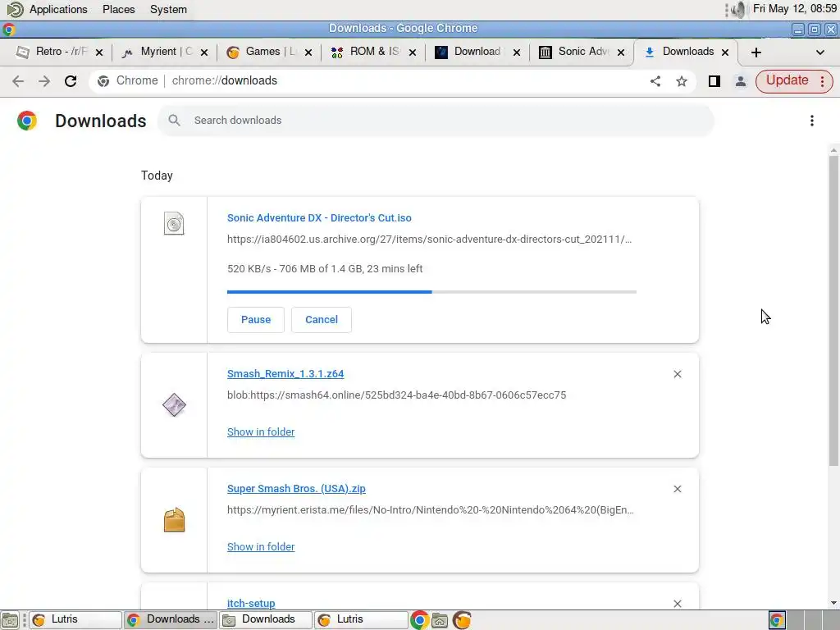This screenshot has width=840, height=630.
Task: Click the Chrome logo beside Downloads heading
Action: (x=27, y=121)
